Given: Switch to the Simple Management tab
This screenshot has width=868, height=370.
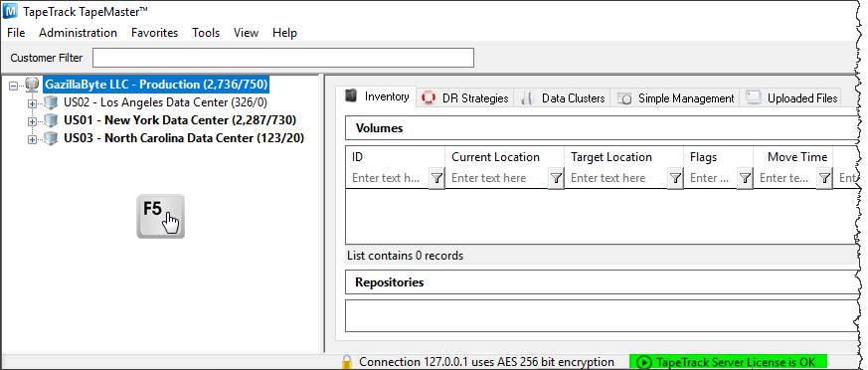Looking at the screenshot, I should pyautogui.click(x=675, y=98).
